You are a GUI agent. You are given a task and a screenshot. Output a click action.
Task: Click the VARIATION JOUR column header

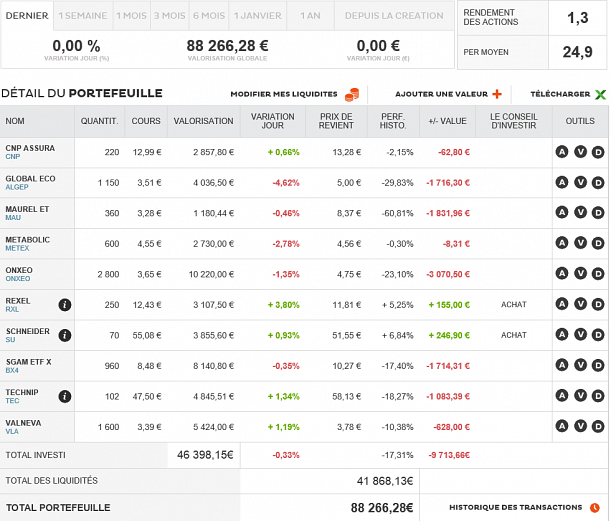pos(272,121)
